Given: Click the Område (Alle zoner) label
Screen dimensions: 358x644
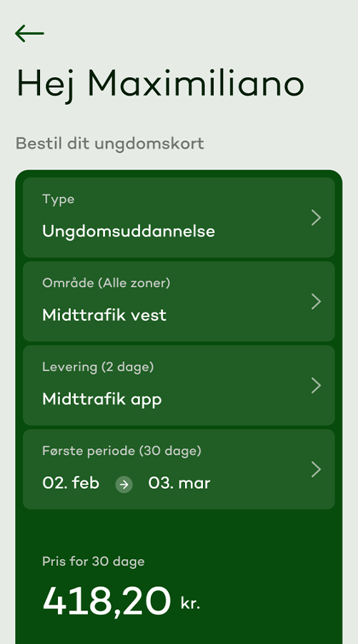Looking at the screenshot, I should [106, 283].
